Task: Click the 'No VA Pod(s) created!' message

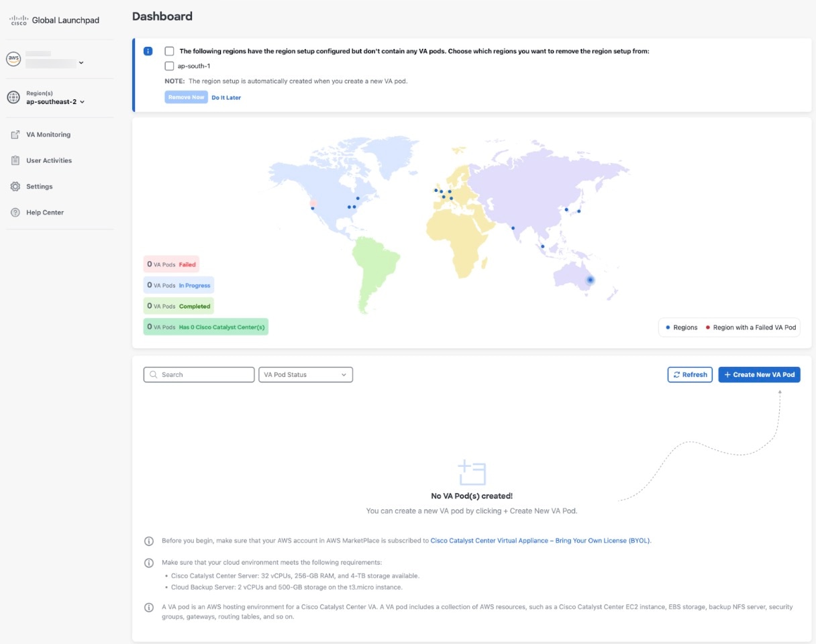Action: pos(472,496)
